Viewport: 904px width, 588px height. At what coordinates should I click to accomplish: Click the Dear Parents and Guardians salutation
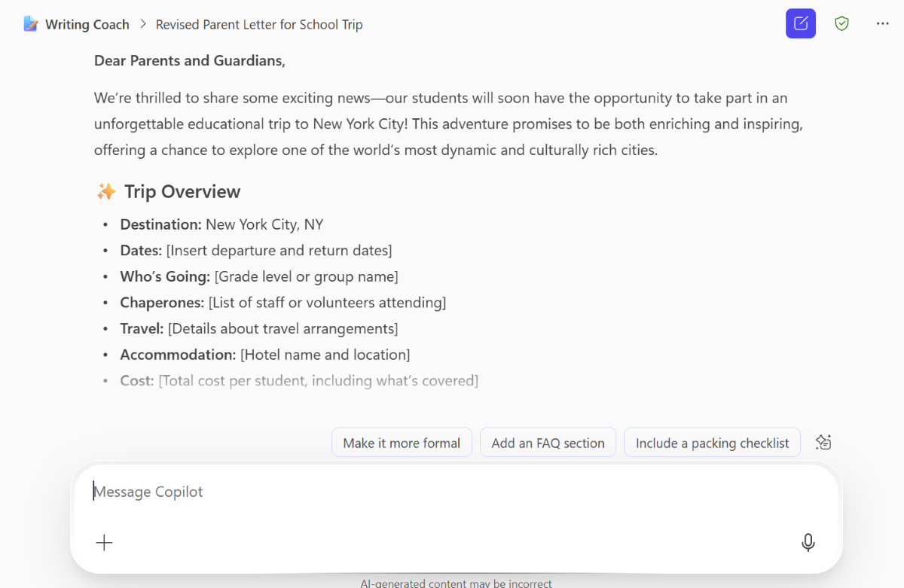pos(188,60)
